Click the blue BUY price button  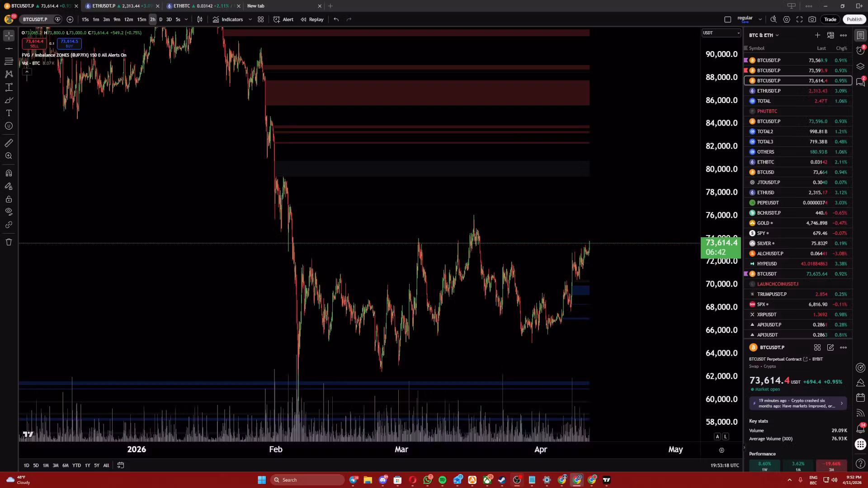[69, 43]
